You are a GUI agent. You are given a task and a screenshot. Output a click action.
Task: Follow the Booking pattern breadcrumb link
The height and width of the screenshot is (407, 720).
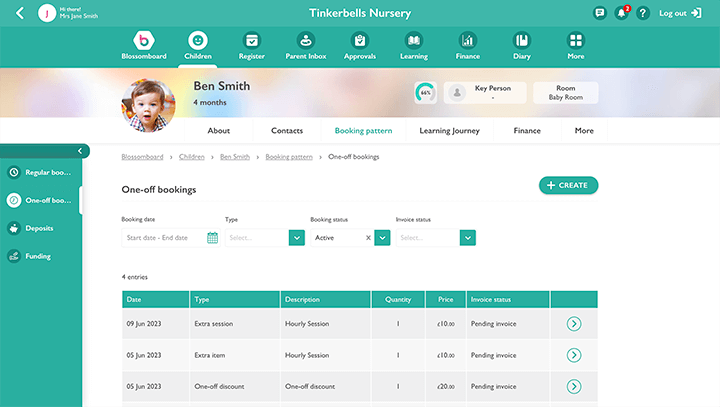[x=289, y=157]
